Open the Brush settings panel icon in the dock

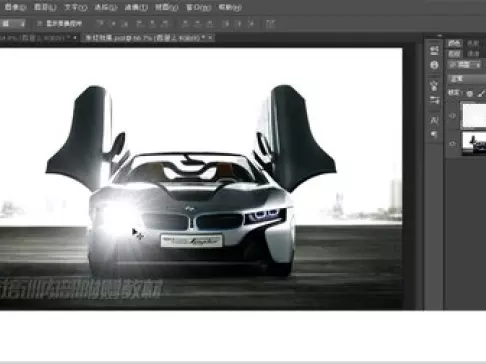pos(434,100)
